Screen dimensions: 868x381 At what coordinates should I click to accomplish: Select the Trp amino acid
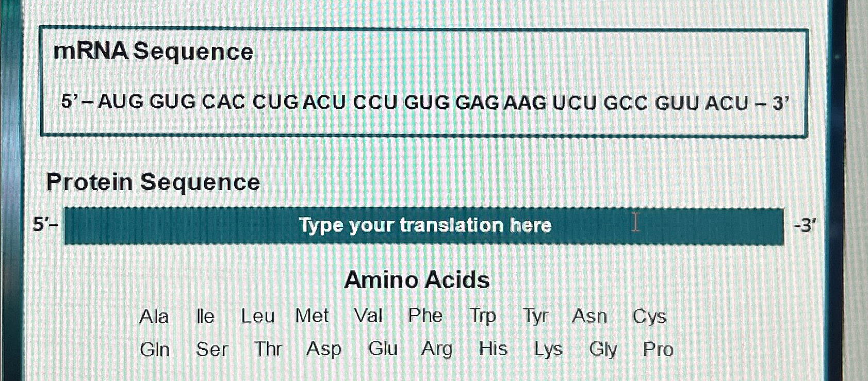[x=483, y=316]
